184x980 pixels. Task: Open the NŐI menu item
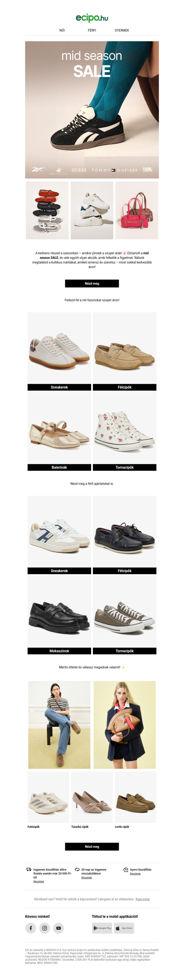tap(62, 30)
